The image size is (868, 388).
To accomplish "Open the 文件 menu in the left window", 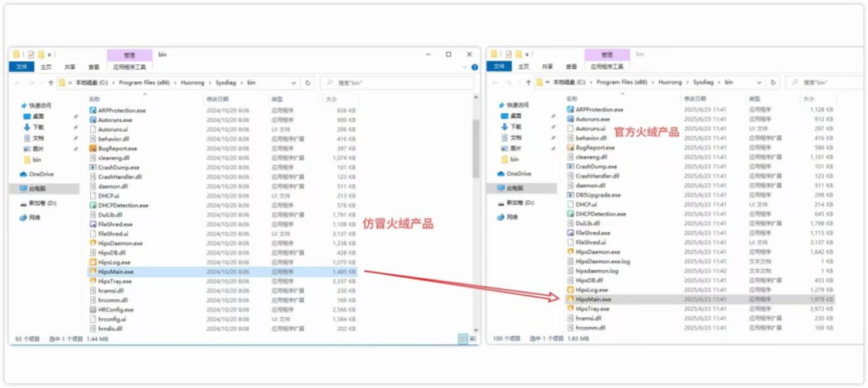I will click(x=22, y=67).
